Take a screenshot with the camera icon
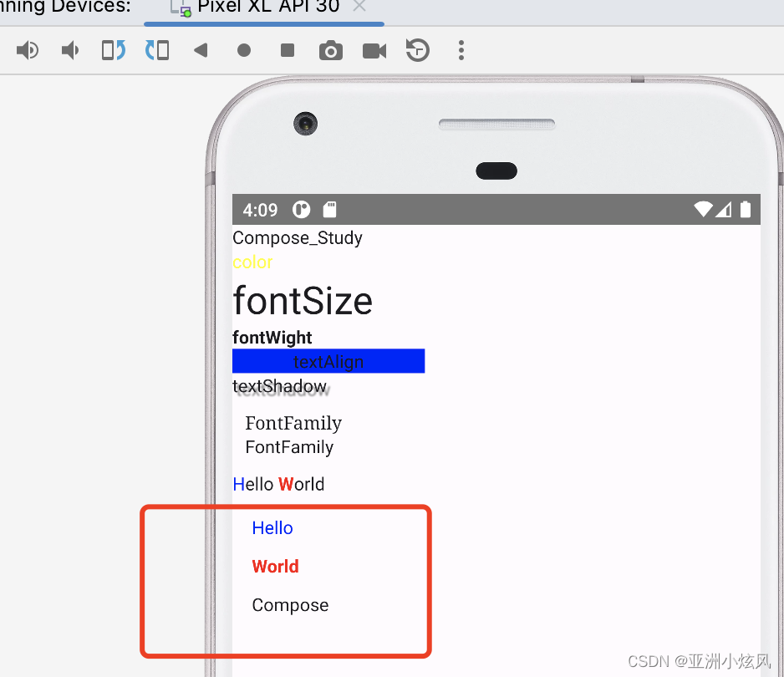This screenshot has width=784, height=677. coord(331,51)
